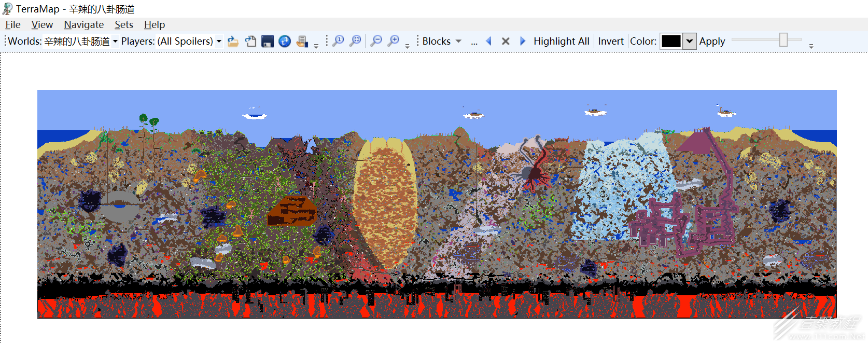
Task: Click the black color swatch
Action: click(671, 41)
